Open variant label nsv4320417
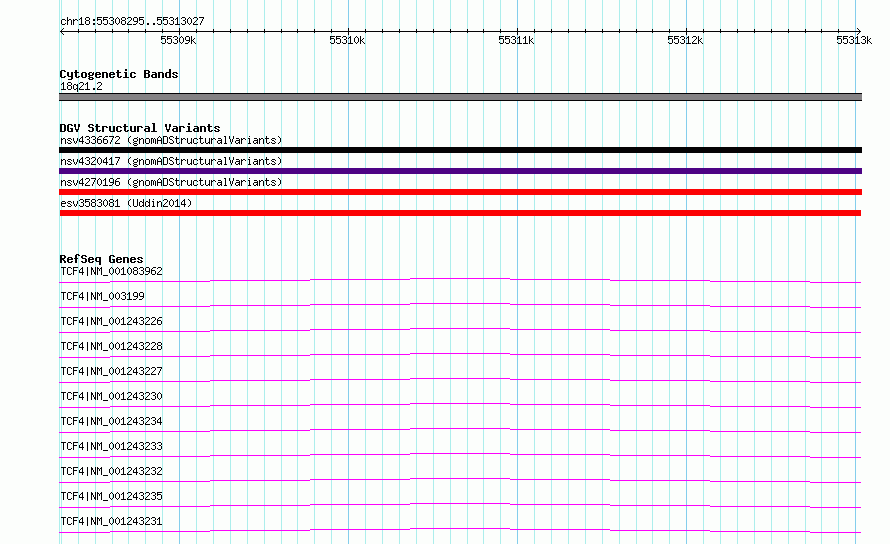This screenshot has height=544, width=890. pyautogui.click(x=171, y=161)
